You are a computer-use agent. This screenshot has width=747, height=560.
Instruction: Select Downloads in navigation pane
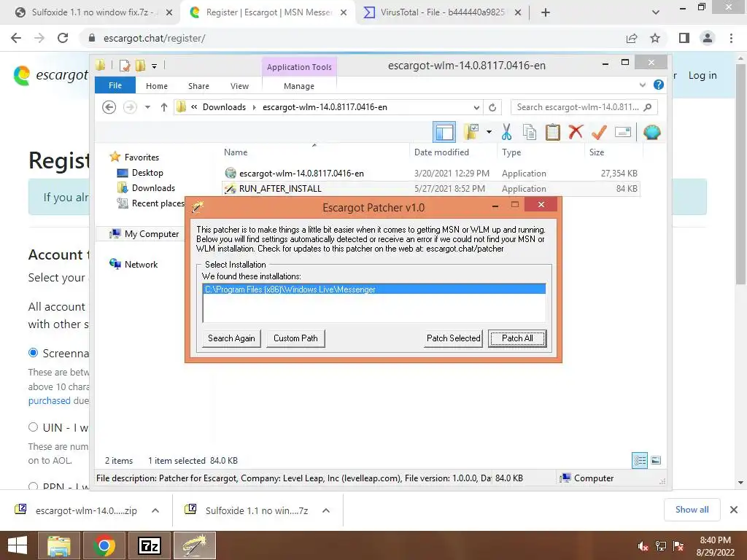point(153,187)
